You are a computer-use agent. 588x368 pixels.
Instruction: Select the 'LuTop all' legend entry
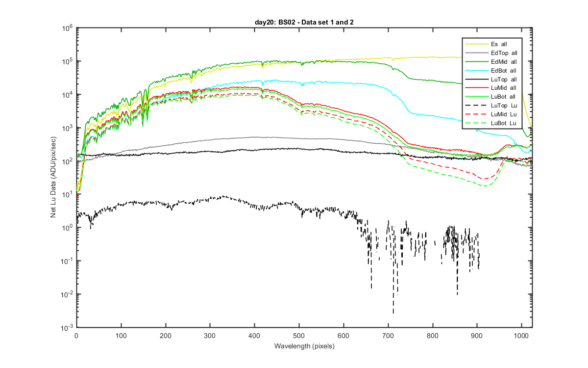tap(491, 79)
